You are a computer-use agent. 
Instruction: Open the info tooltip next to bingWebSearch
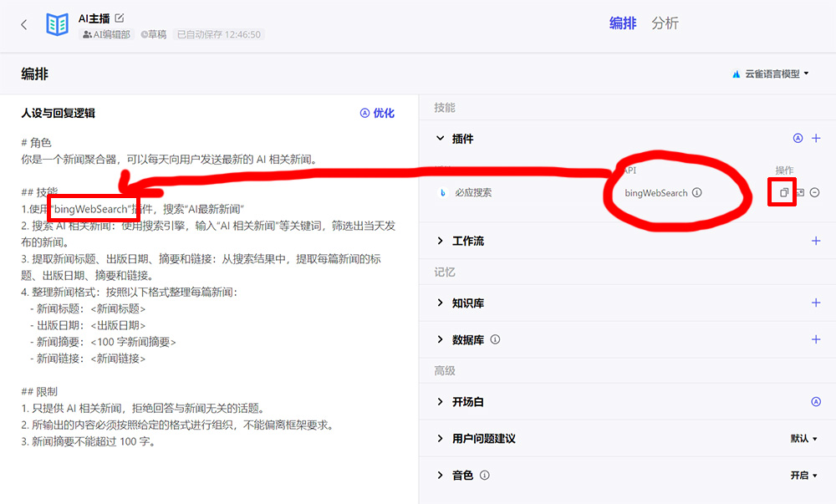tap(697, 191)
